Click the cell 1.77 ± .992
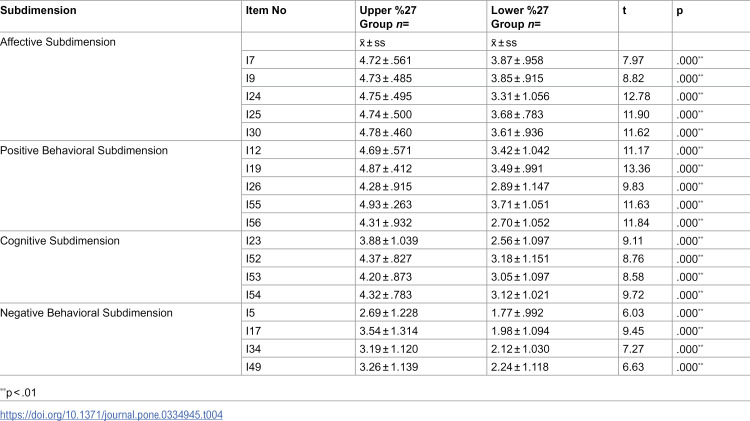The height and width of the screenshot is (421, 750). (517, 313)
